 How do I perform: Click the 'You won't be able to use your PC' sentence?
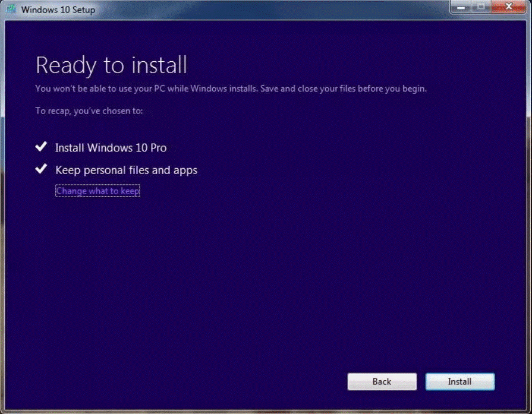pos(231,89)
